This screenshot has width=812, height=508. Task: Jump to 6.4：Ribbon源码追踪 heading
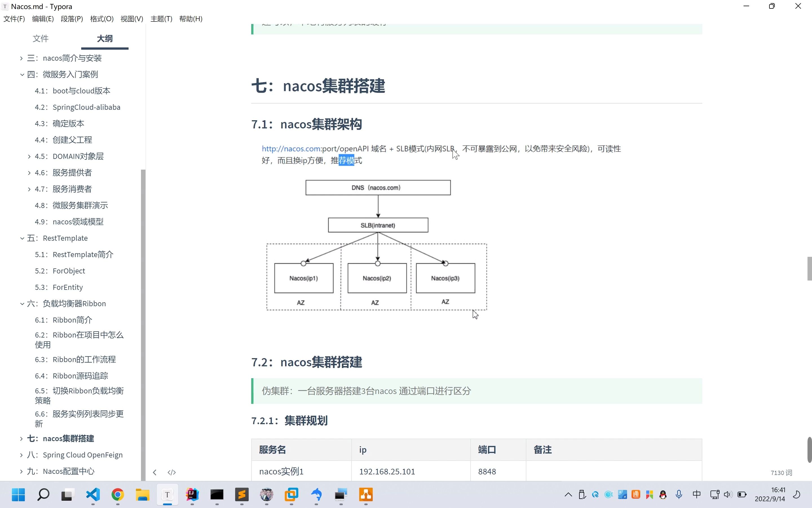pos(71,376)
